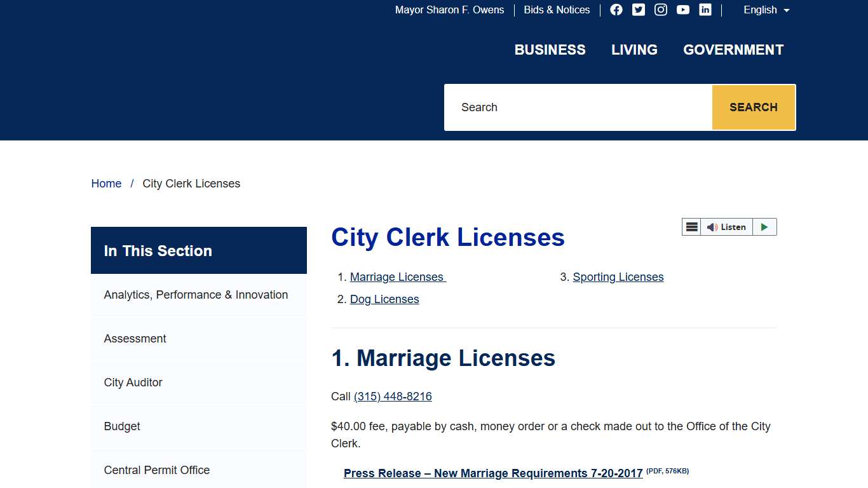Open the city's LinkedIn page
The image size is (868, 488).
[705, 10]
